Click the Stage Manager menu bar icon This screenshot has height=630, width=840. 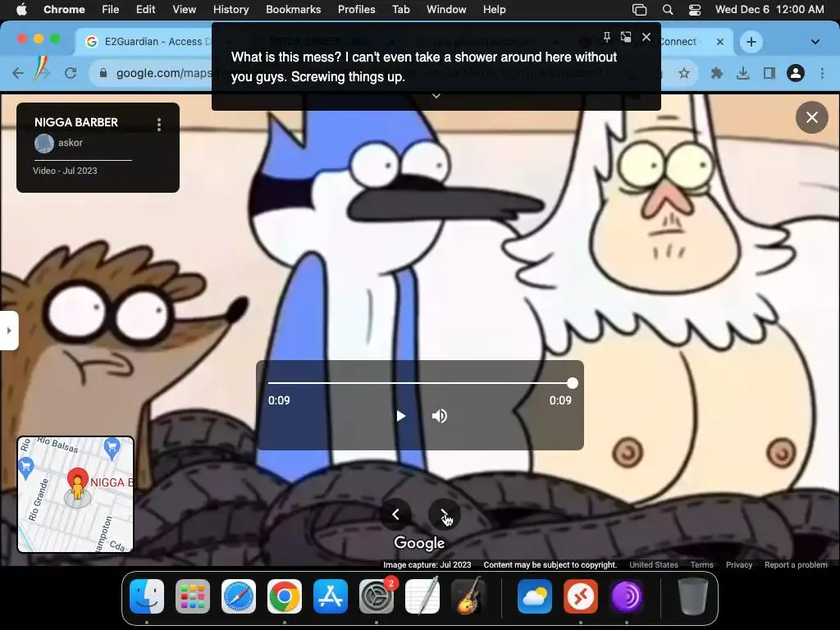point(639,10)
